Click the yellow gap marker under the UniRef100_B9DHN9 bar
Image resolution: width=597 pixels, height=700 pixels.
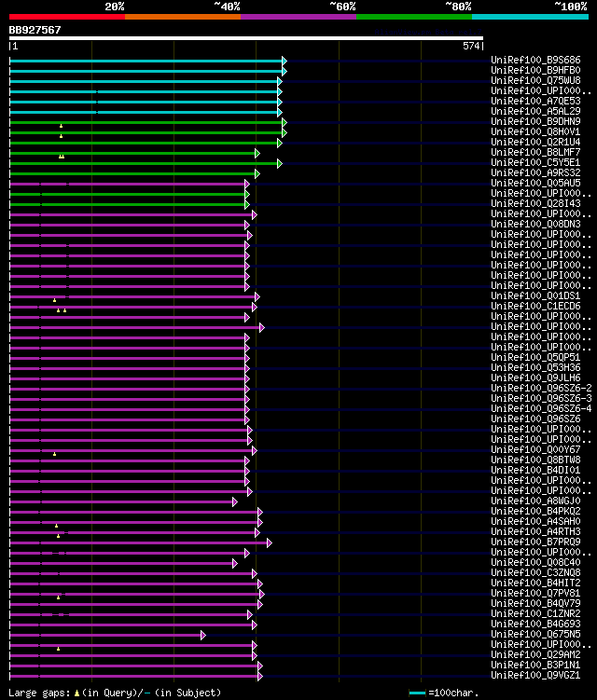click(x=62, y=127)
